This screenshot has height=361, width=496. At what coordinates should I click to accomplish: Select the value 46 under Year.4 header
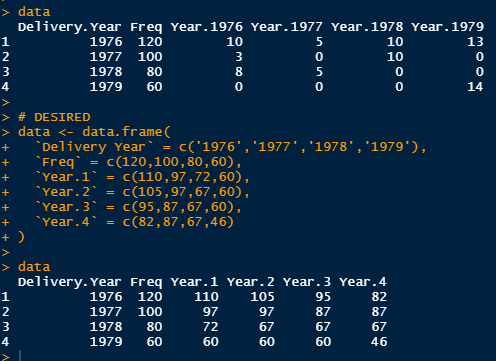[379, 342]
